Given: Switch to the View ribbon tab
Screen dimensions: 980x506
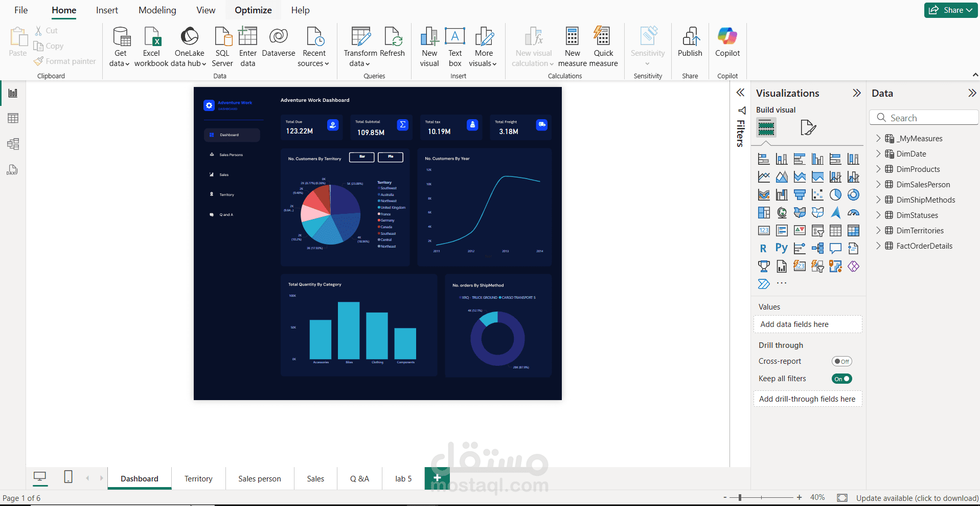Looking at the screenshot, I should (206, 10).
